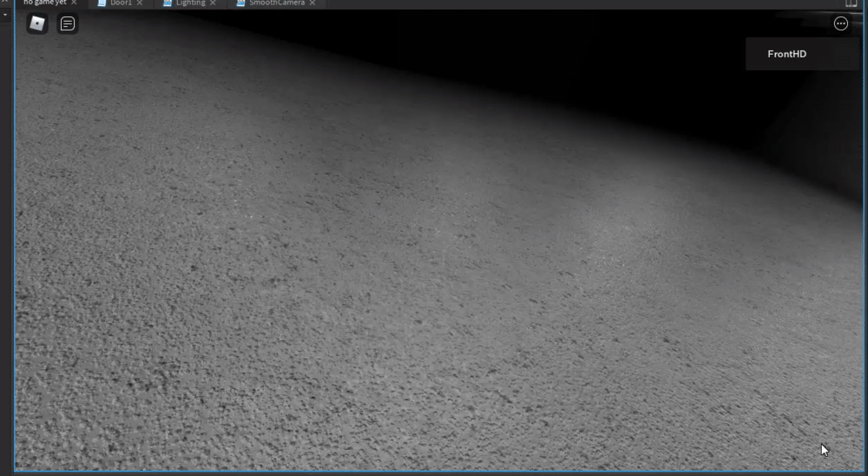
Task: Switch to the Lighting script tab
Action: (190, 3)
